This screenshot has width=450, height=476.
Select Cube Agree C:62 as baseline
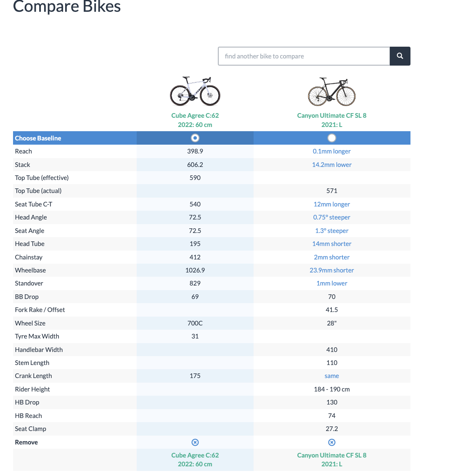[x=195, y=138]
